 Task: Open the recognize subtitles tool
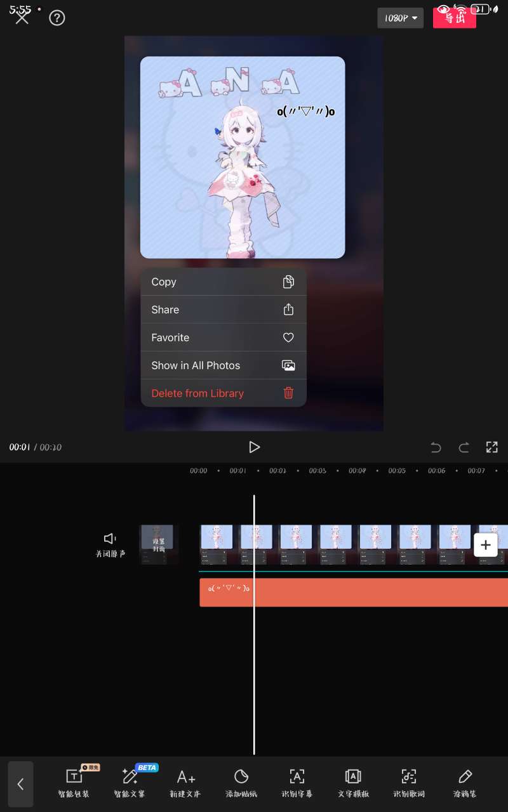[297, 783]
